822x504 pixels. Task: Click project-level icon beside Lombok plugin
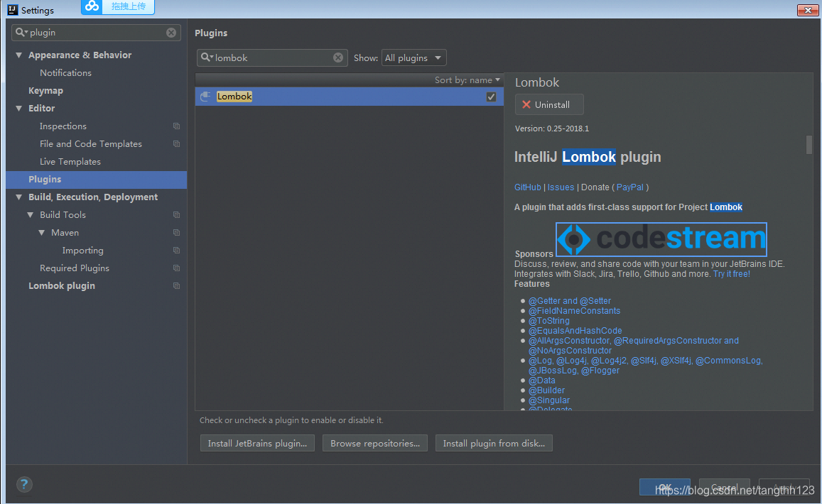177,286
